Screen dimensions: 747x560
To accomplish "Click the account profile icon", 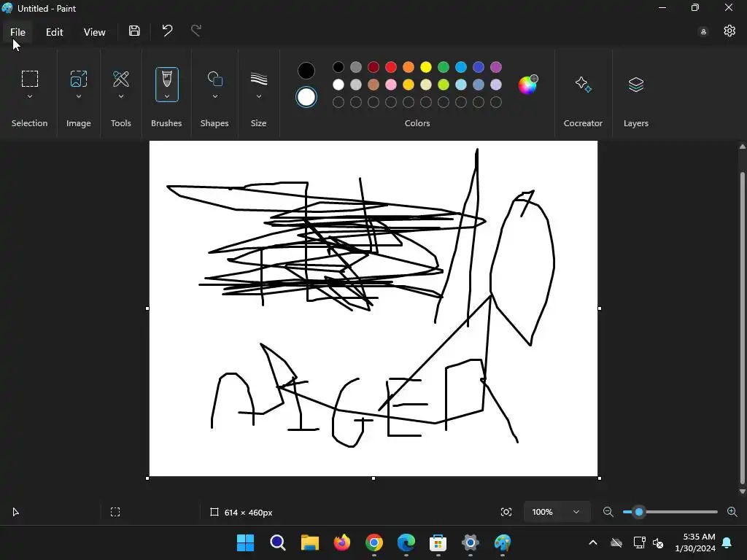I will pos(703,32).
